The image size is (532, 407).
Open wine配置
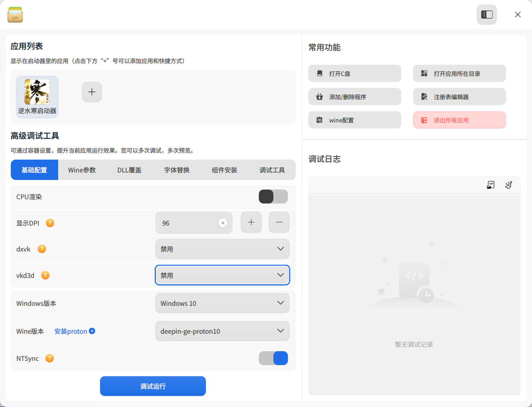[x=355, y=120]
